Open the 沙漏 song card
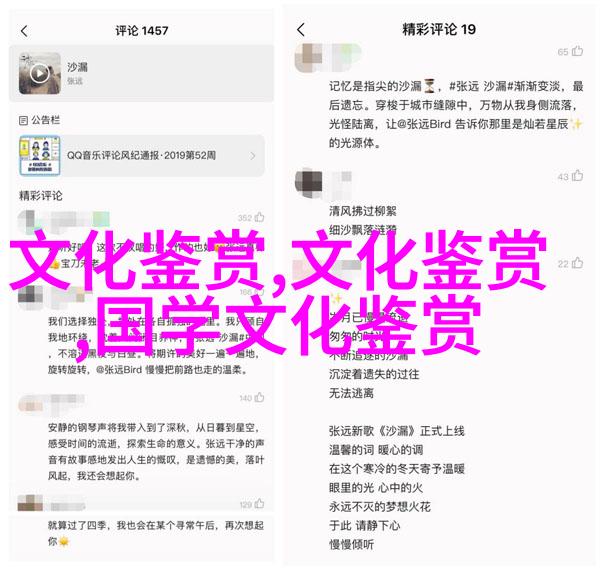Viewport: 600px width, 570px height. click(x=142, y=73)
